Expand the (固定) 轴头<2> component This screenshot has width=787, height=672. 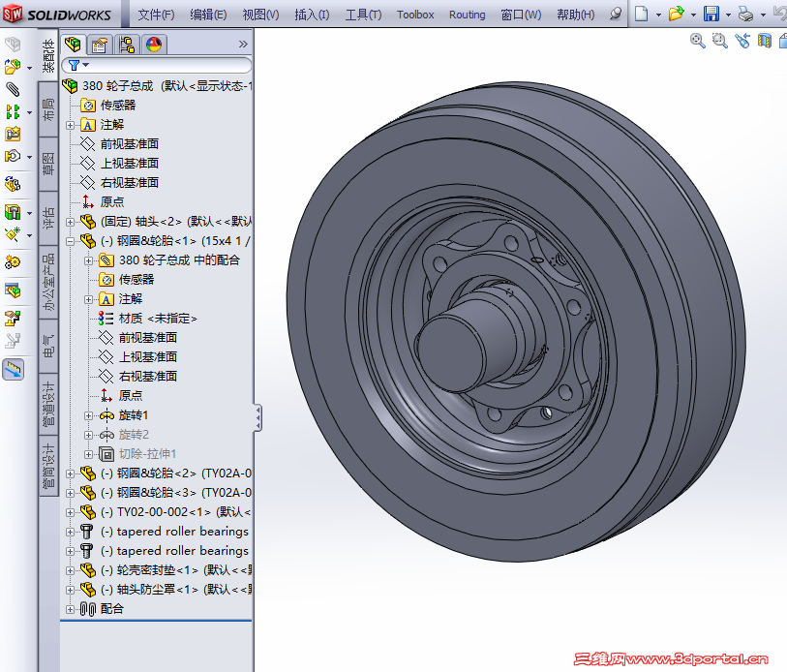pos(71,222)
